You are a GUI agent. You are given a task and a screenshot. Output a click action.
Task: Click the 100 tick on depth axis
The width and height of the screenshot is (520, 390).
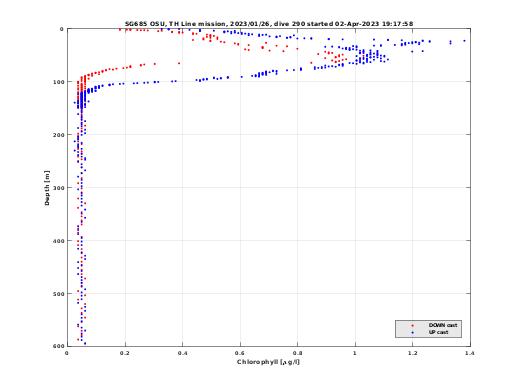58,82
